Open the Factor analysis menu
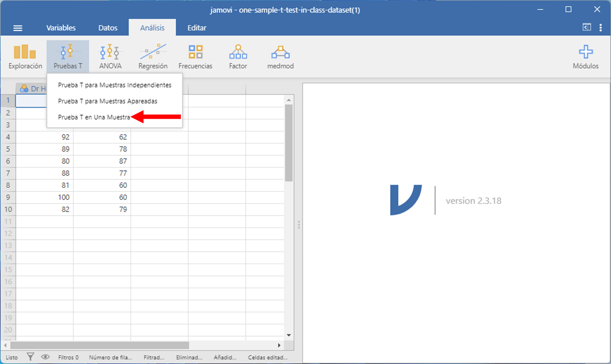 [x=238, y=56]
